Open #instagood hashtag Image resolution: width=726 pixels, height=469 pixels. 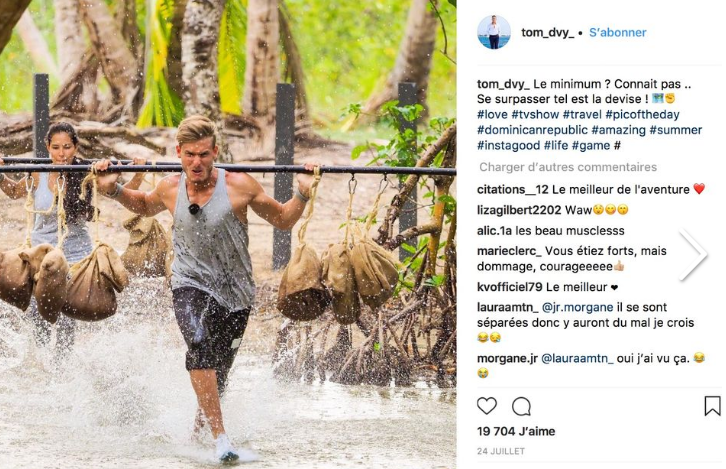509,145
